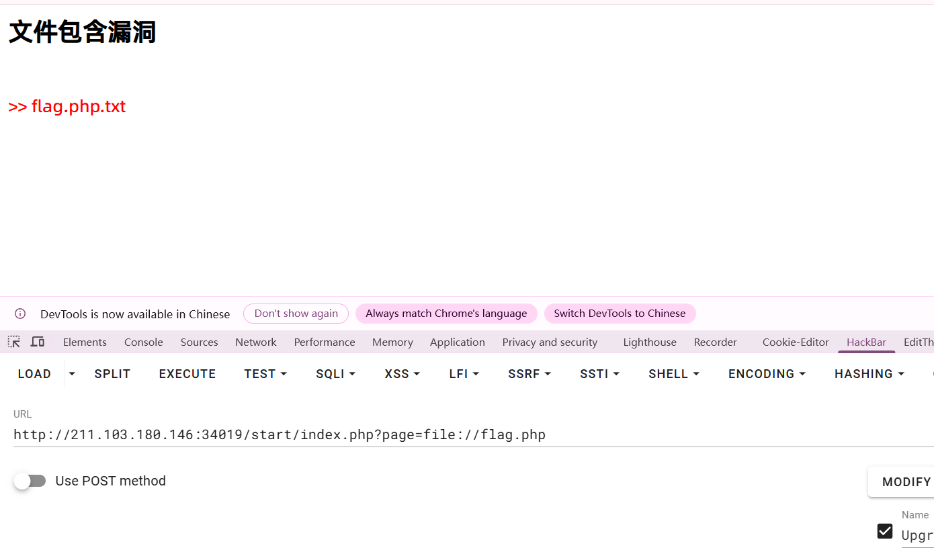The height and width of the screenshot is (560, 934).
Task: Open the Cookie-Editor tab
Action: click(796, 342)
